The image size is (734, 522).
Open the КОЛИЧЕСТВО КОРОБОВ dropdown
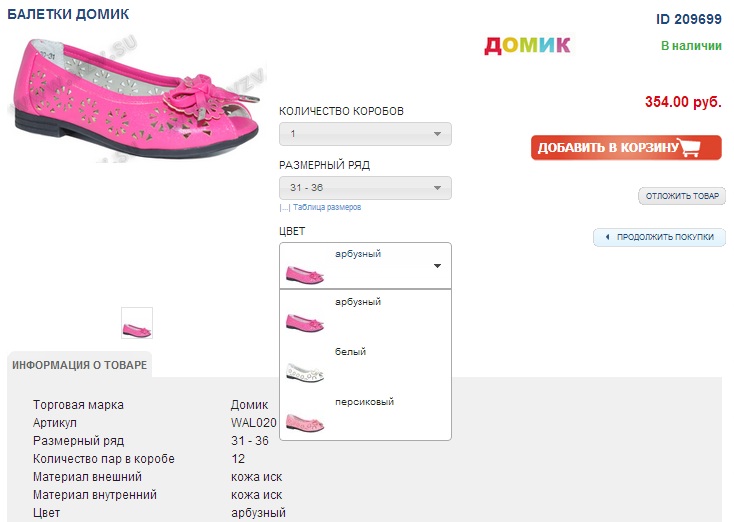click(x=365, y=134)
